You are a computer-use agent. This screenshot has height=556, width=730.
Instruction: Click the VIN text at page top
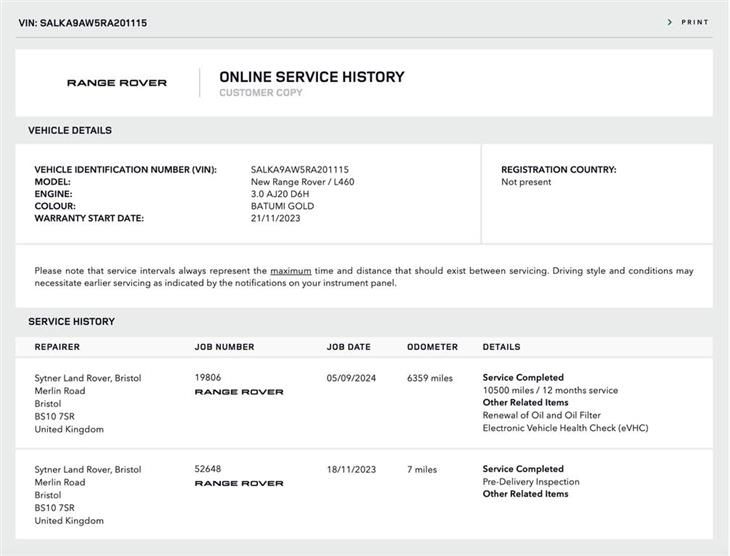click(83, 23)
